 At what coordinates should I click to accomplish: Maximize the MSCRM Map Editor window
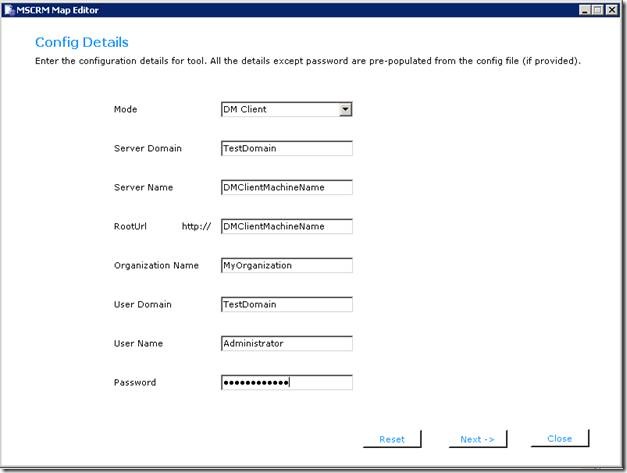point(599,9)
